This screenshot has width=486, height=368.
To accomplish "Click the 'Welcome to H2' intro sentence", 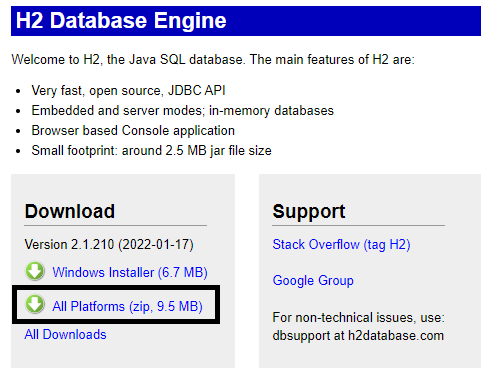I will tap(213, 59).
